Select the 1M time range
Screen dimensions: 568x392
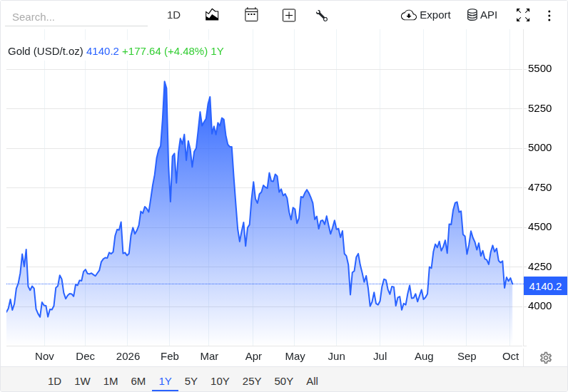[111, 381]
